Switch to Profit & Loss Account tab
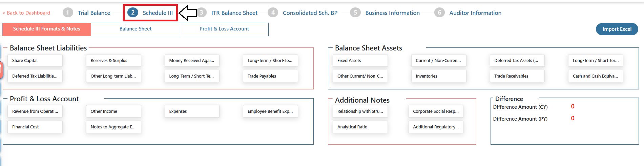 [x=224, y=29]
